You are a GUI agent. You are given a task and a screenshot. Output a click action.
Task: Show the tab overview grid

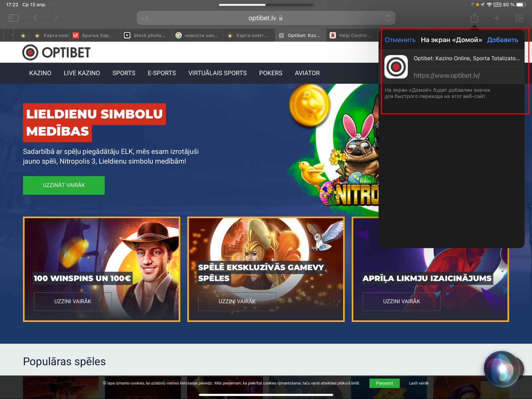(x=519, y=18)
